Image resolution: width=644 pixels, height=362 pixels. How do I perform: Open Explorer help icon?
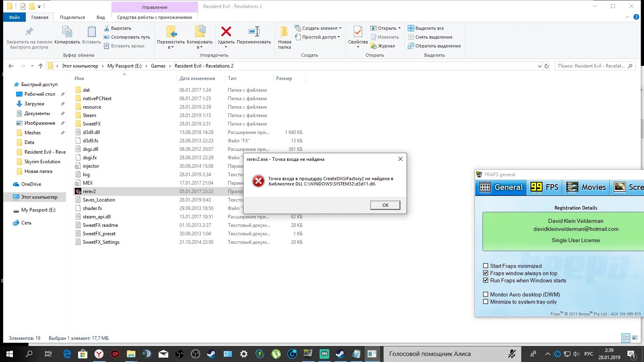[x=636, y=17]
